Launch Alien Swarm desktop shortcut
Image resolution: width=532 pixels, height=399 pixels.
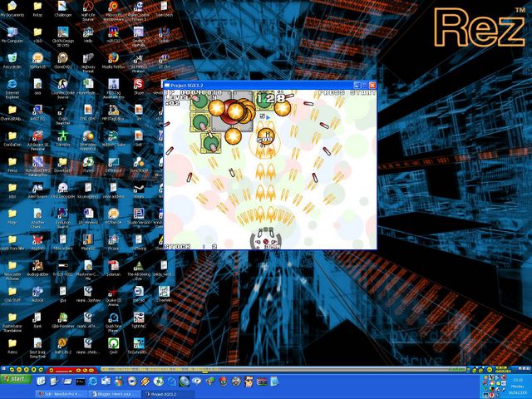pyautogui.click(x=37, y=190)
